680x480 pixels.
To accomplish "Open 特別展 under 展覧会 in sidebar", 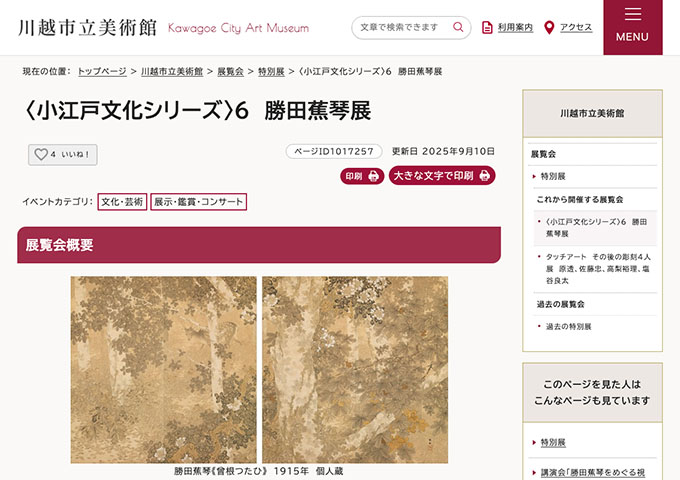I will [553, 176].
